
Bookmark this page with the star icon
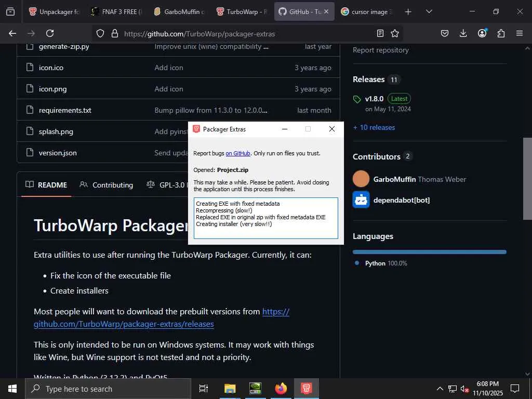pyautogui.click(x=395, y=33)
